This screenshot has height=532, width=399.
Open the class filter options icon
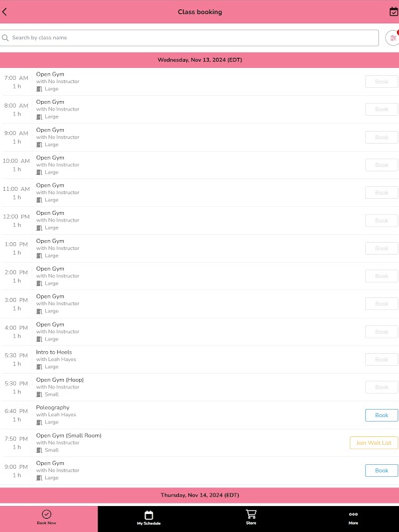(392, 38)
